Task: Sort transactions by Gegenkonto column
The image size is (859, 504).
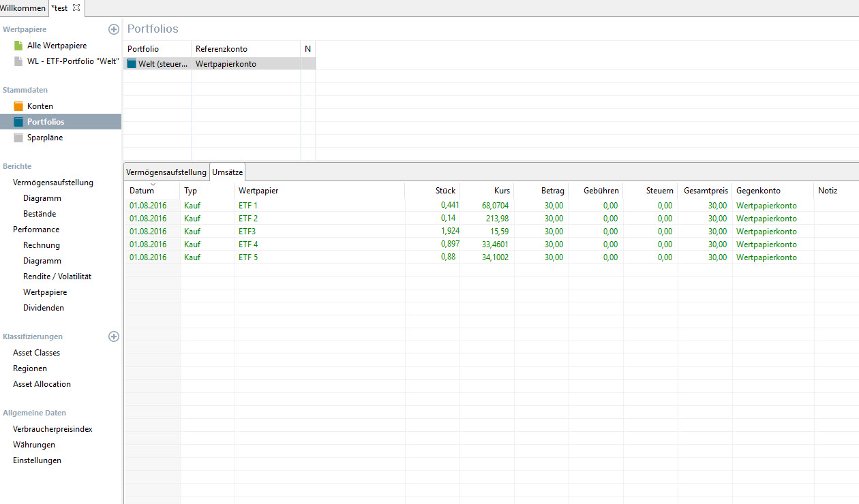Action: [773, 191]
